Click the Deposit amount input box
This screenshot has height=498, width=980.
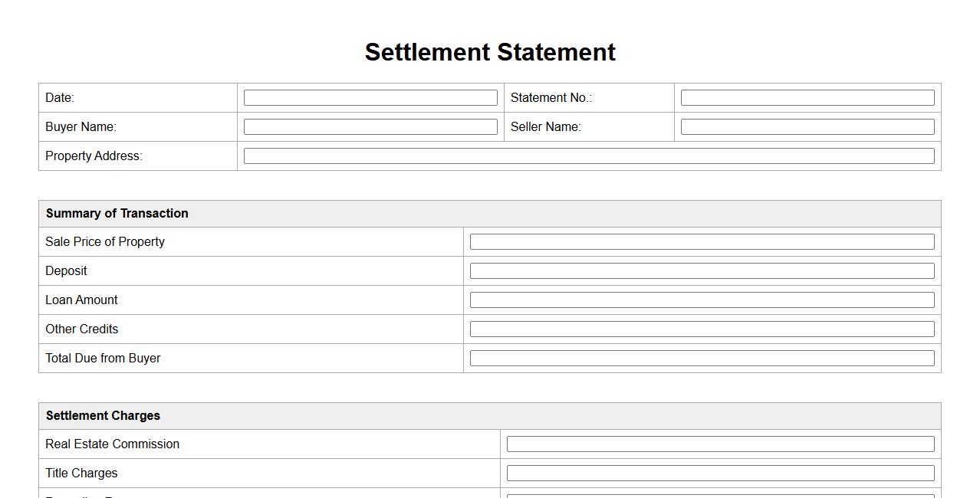click(702, 271)
